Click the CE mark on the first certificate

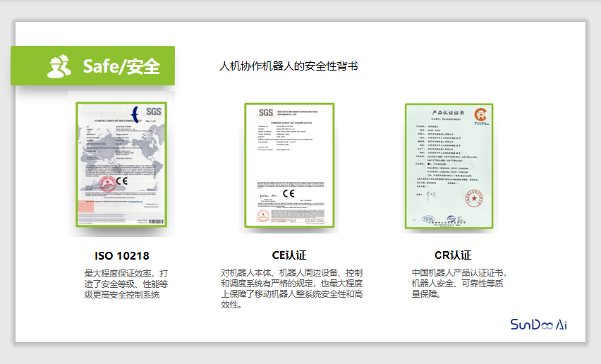(x=121, y=181)
